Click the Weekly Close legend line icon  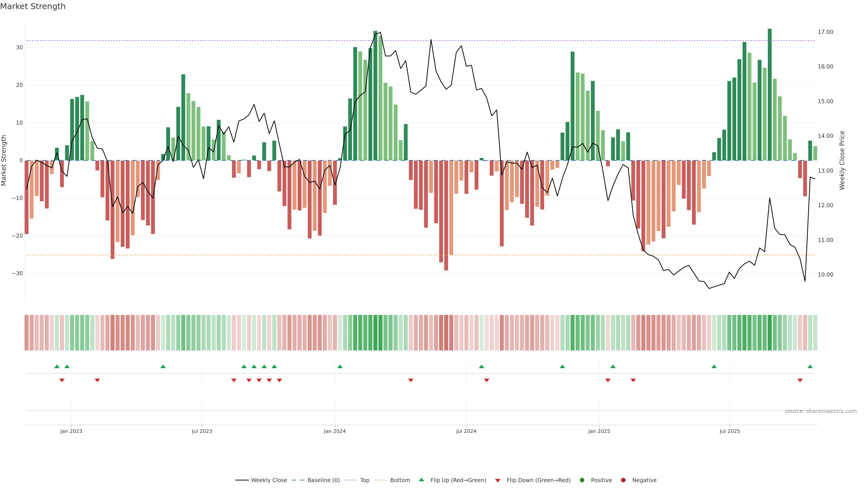point(242,480)
